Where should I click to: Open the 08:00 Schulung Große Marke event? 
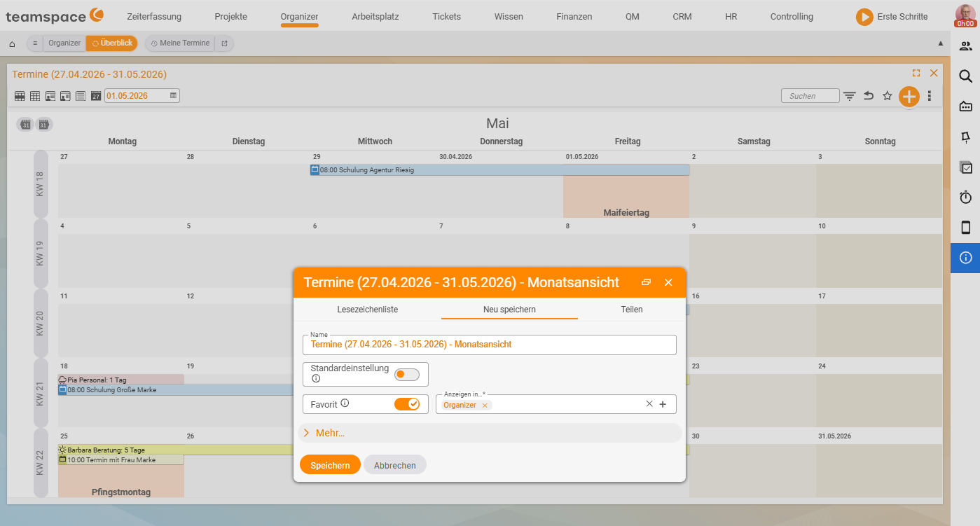[x=177, y=389]
